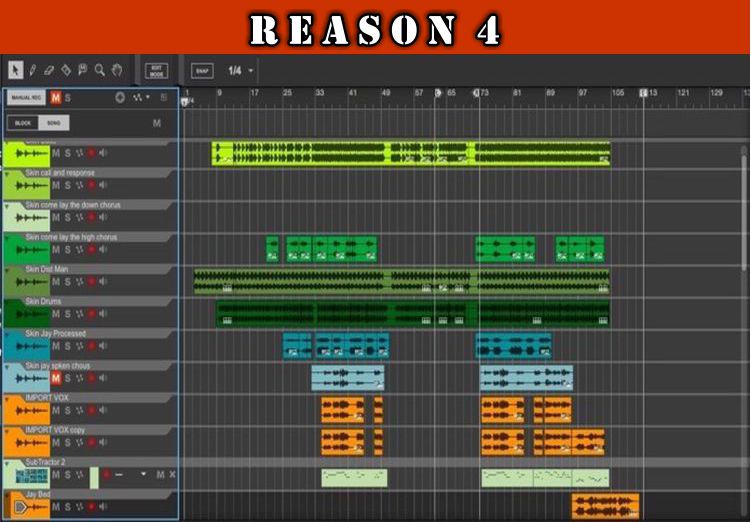The width and height of the screenshot is (751, 522).
Task: Select the Razor tool
Action: click(66, 70)
